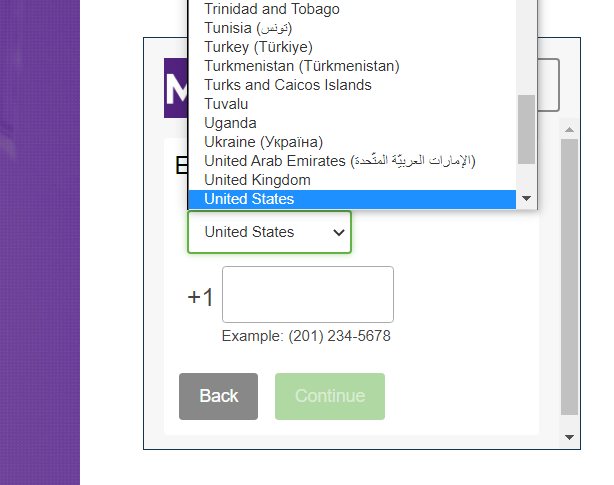Open the United States country dropdown

tap(269, 232)
